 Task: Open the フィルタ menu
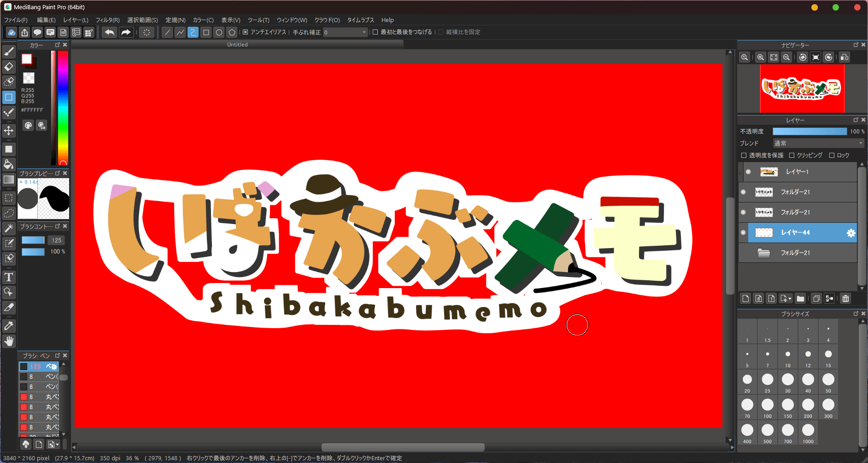click(x=107, y=20)
